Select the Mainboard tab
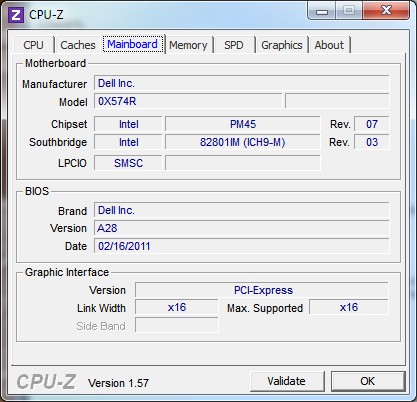 [x=133, y=44]
